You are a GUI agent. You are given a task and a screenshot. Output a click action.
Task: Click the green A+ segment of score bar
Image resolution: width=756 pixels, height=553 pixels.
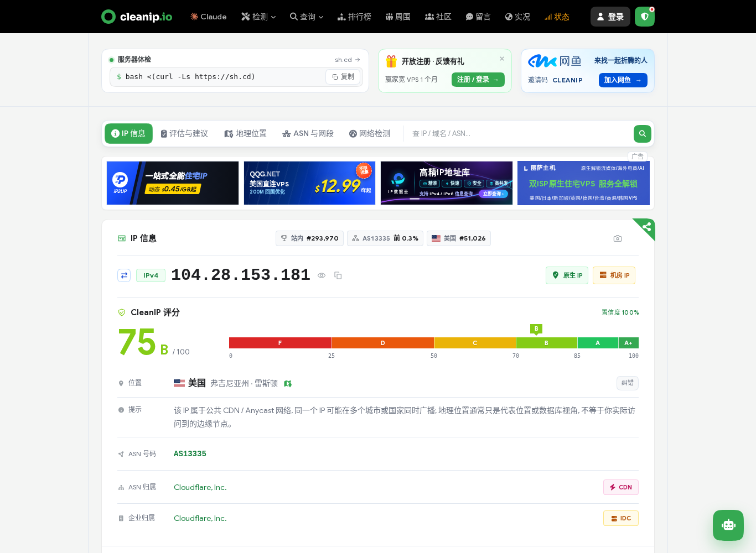(x=628, y=343)
